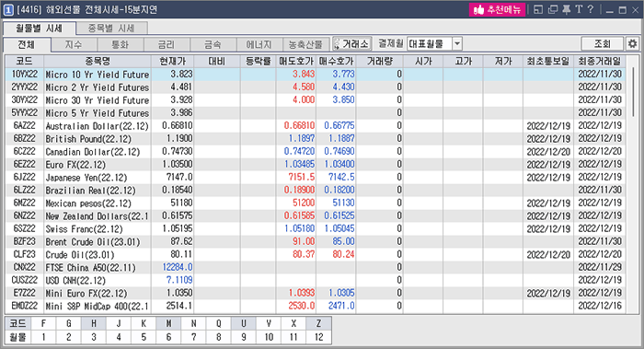Click the numbered 1 screen icon at top-left

click(x=7, y=10)
